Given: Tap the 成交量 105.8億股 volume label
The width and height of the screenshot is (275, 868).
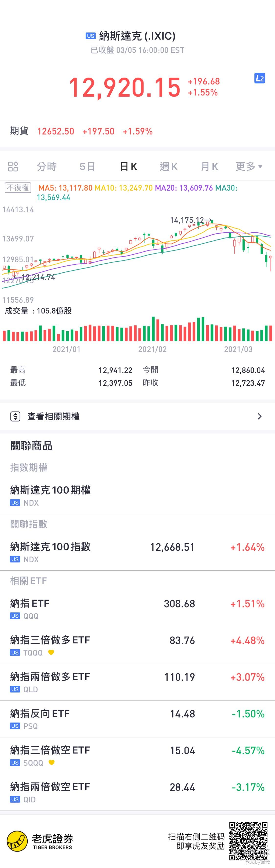Looking at the screenshot, I should coord(38,311).
